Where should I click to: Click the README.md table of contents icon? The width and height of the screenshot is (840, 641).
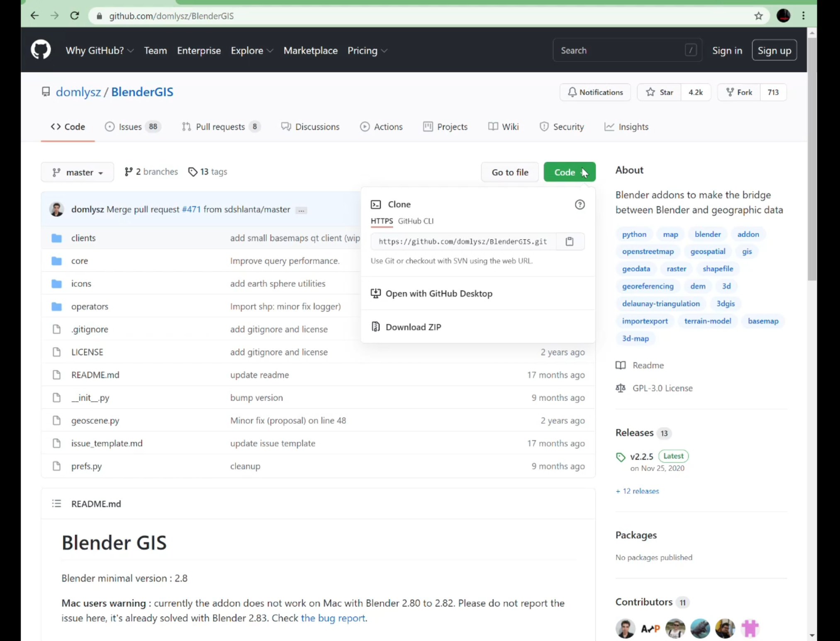(56, 503)
